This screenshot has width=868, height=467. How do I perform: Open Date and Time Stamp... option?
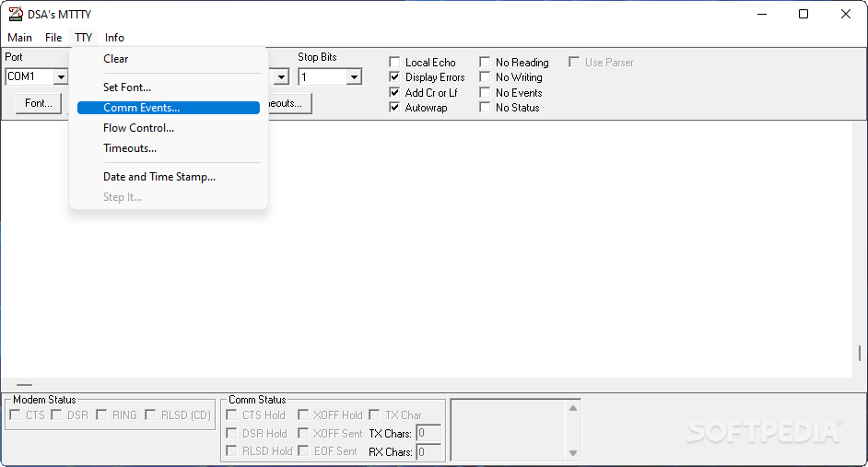(x=169, y=177)
